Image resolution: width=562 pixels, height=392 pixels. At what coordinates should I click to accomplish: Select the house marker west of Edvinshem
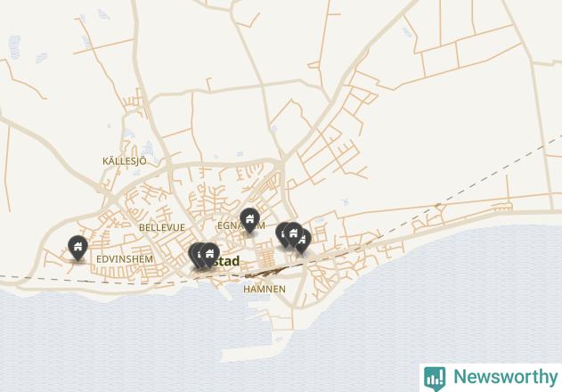77,248
